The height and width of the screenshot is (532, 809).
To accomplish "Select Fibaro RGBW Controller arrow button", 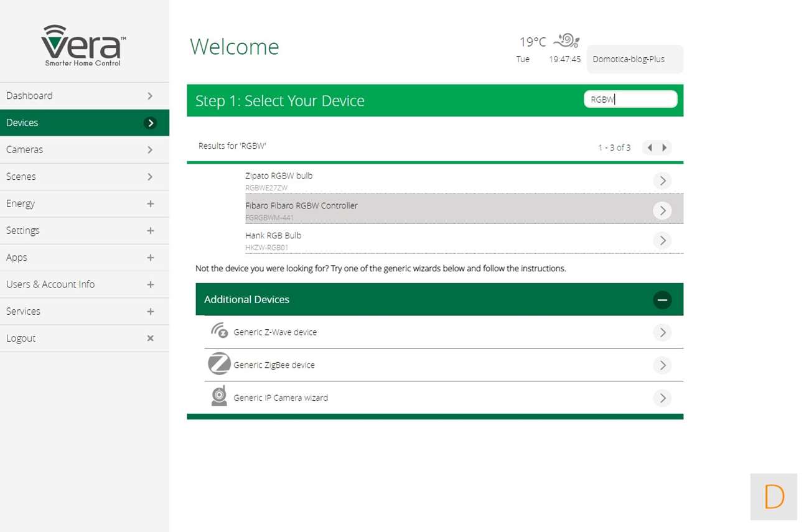I will click(x=662, y=210).
